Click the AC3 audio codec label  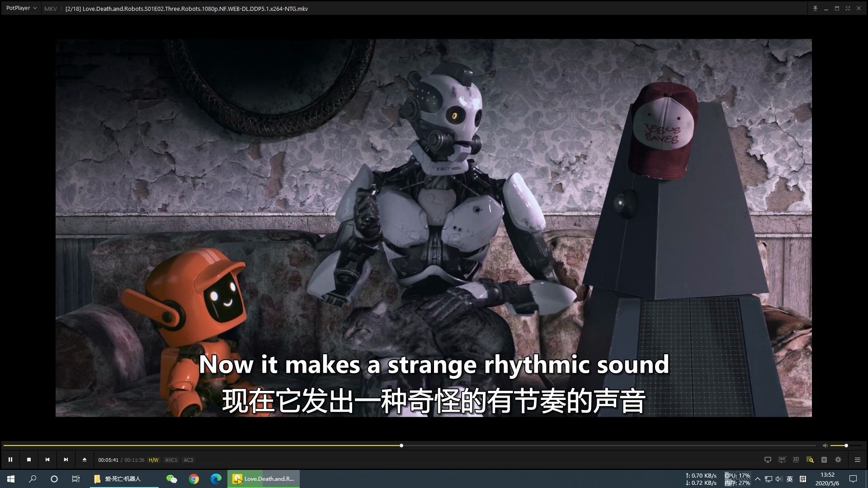coord(188,460)
